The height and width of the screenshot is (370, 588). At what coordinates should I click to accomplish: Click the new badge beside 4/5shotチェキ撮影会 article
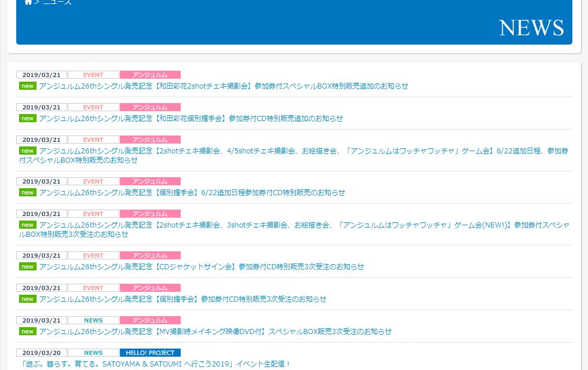28,151
